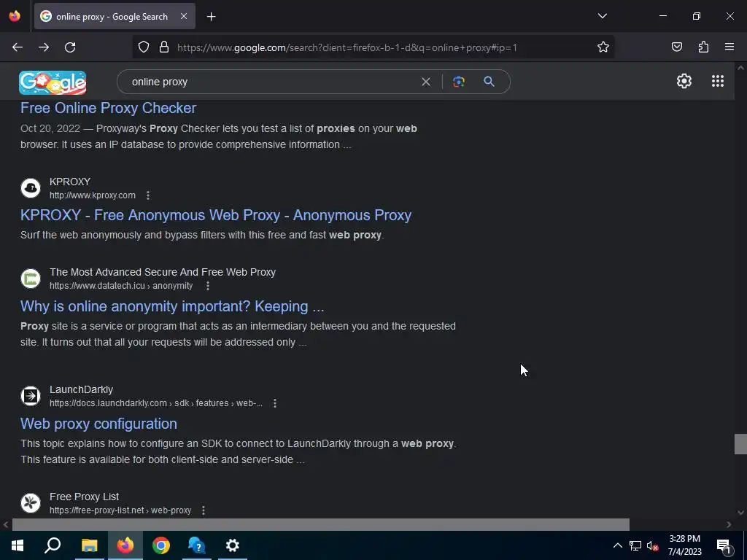Open more options for KPROXY result
Viewport: 747px width, 560px height.
pyautogui.click(x=148, y=195)
